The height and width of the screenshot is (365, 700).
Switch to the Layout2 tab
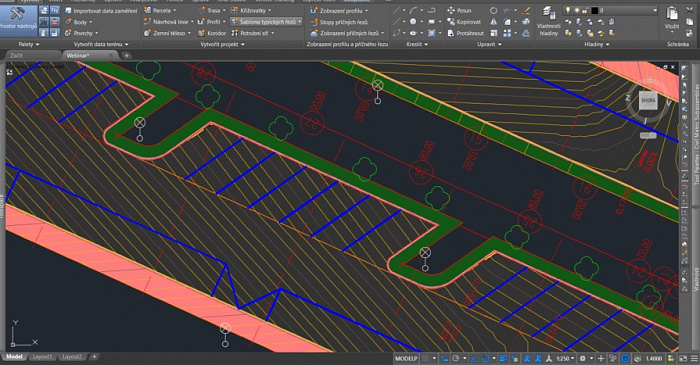72,357
